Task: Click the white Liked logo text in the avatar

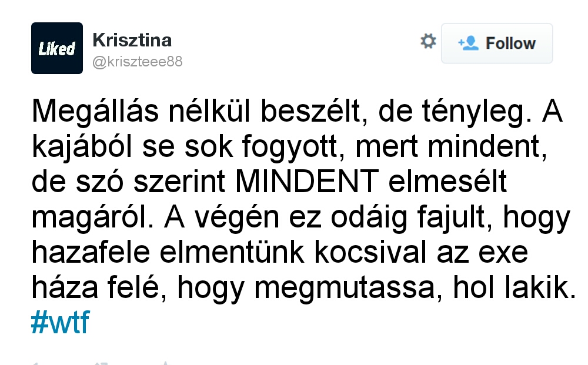Action: (57, 49)
